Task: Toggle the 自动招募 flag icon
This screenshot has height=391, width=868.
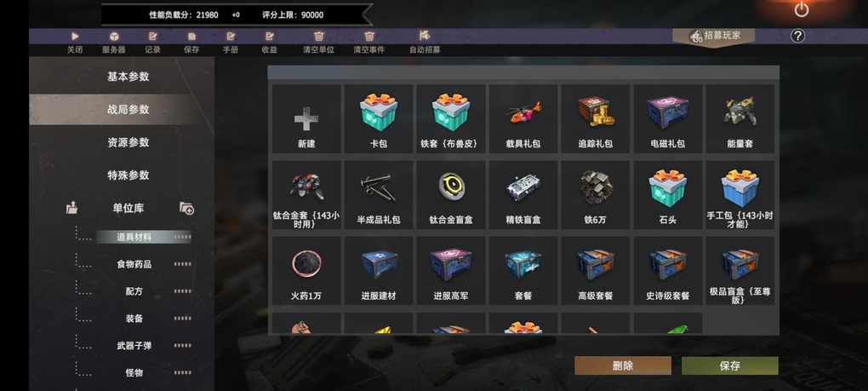Action: (x=425, y=36)
